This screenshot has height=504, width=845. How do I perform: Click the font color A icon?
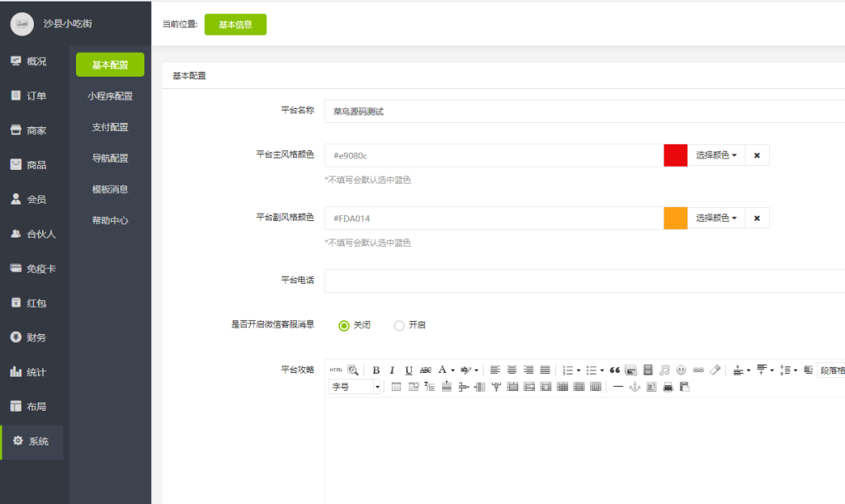pos(442,370)
